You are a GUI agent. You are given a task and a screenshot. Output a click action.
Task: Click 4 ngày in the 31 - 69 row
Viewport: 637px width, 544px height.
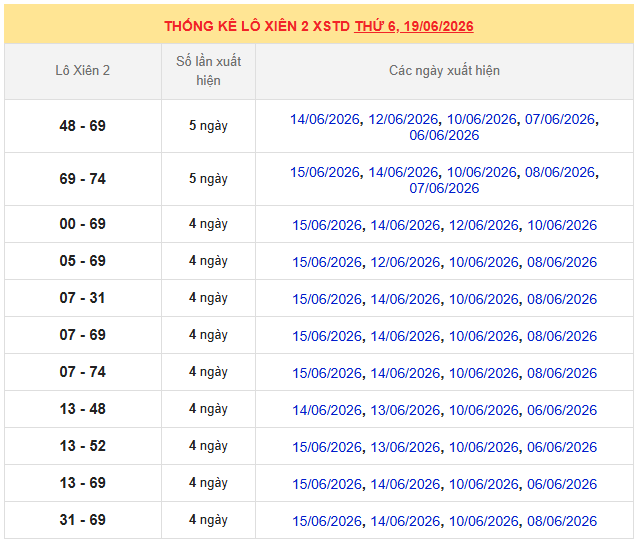[208, 520]
